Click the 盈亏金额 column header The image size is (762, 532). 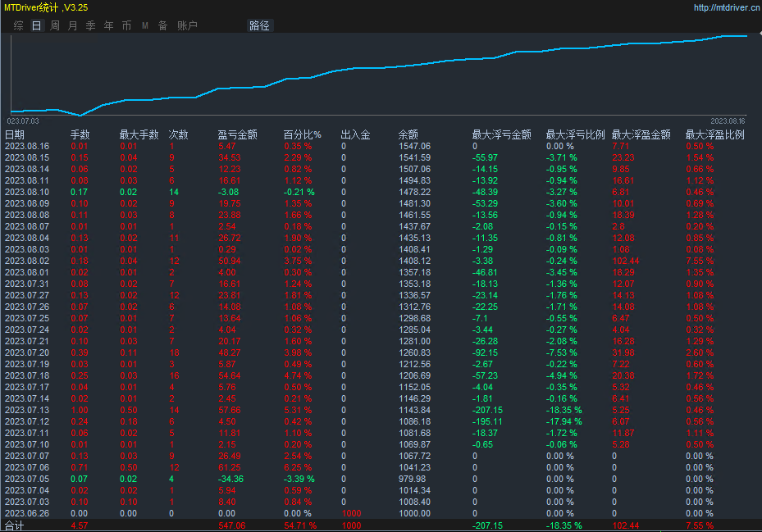coord(237,134)
